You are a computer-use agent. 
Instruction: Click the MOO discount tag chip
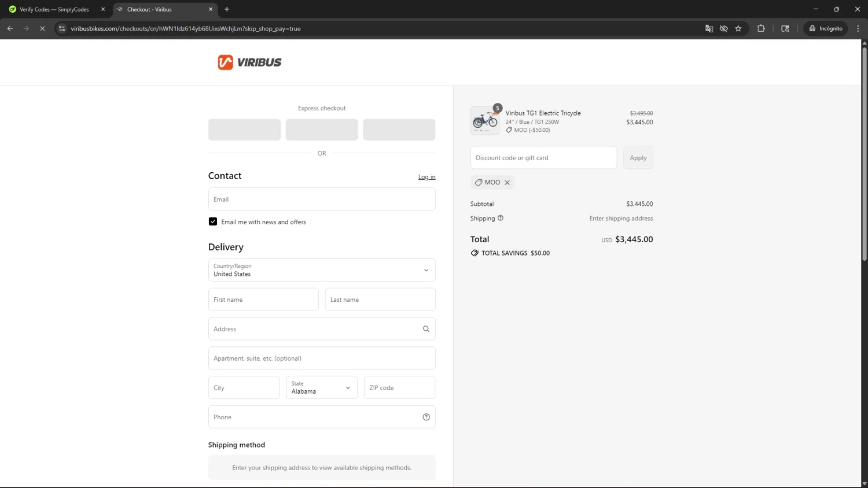point(492,182)
